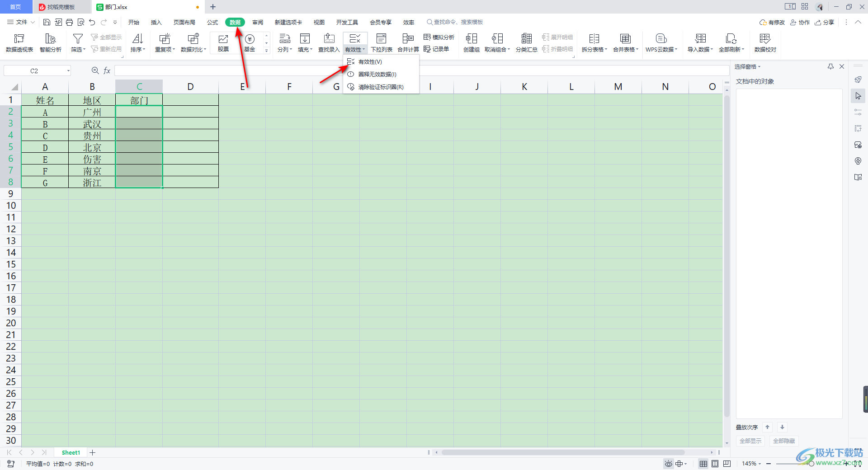
Task: Expand the cell name box dropdown
Action: coord(68,70)
